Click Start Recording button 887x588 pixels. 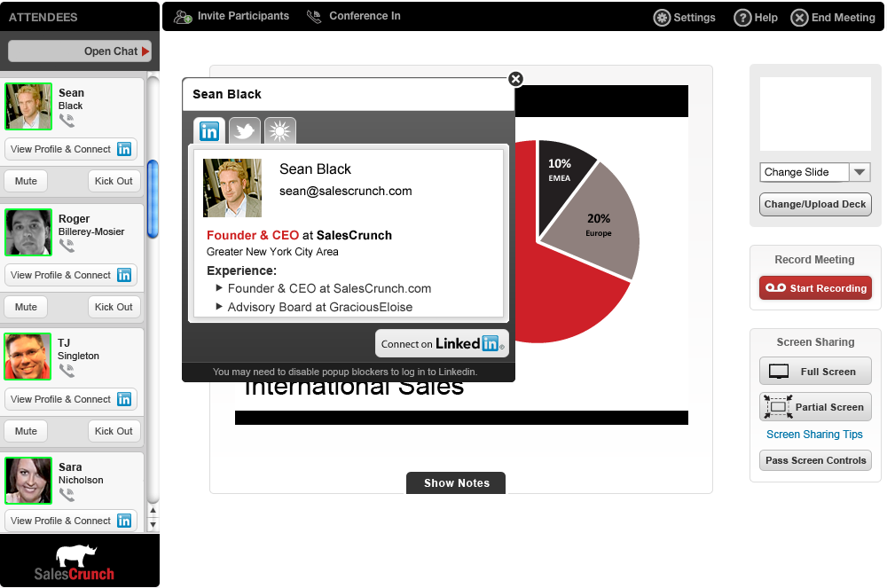tap(815, 288)
